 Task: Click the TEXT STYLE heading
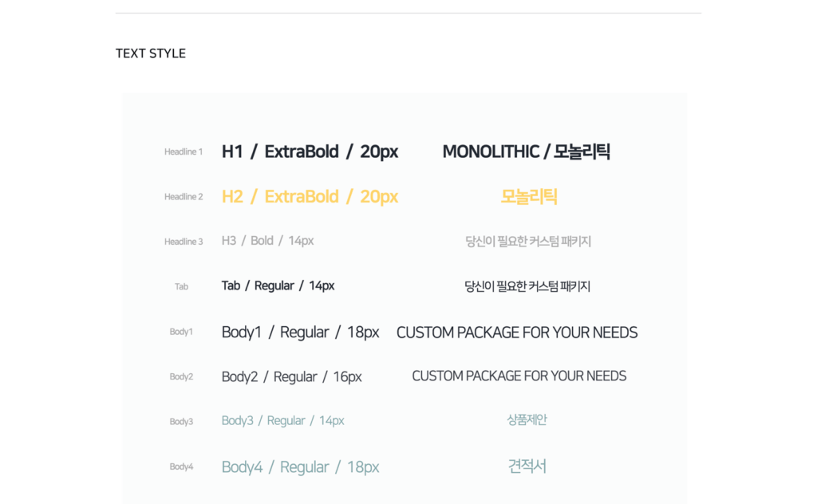click(151, 53)
